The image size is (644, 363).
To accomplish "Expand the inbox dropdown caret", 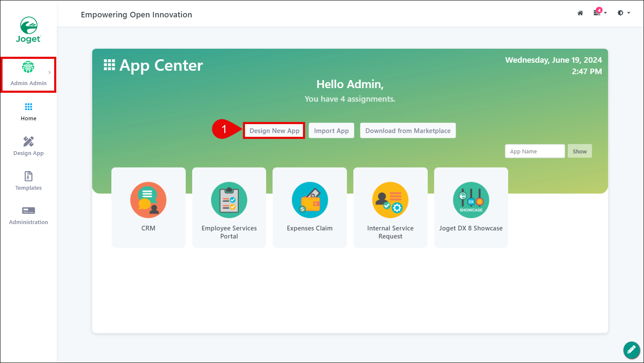I will click(605, 13).
